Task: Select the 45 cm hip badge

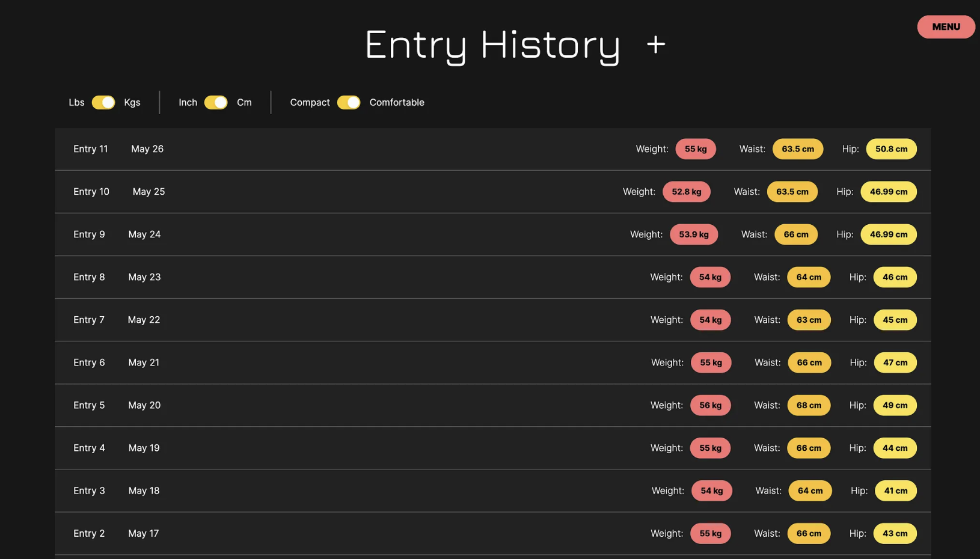Action: click(x=895, y=320)
